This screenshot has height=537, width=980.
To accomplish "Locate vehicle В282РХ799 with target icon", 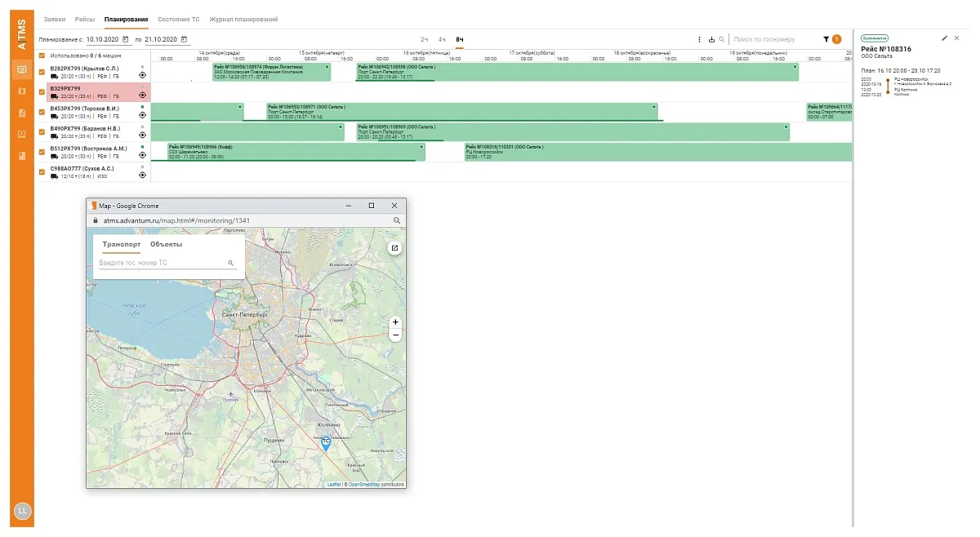I will (142, 74).
